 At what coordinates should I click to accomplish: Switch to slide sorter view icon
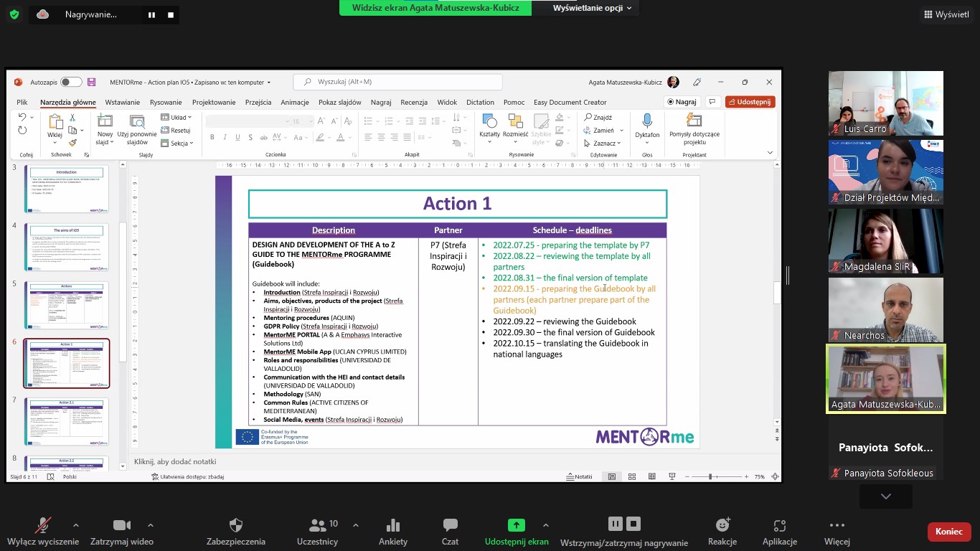click(x=632, y=476)
